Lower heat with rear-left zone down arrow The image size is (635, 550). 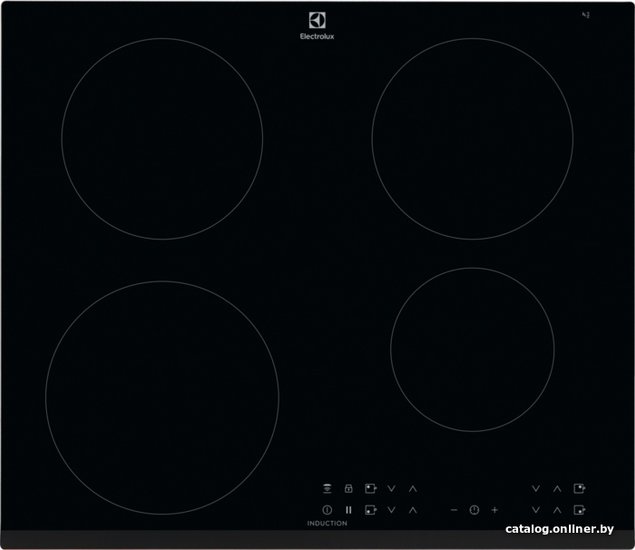[x=391, y=489]
